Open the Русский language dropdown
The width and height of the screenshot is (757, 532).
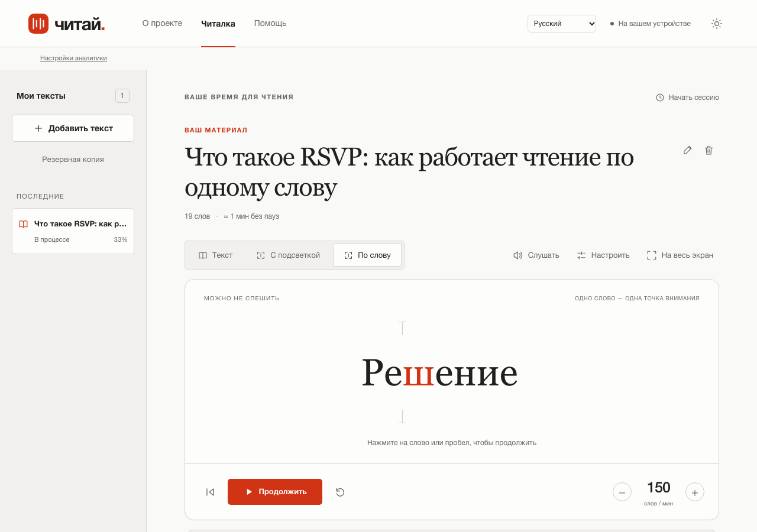(562, 24)
